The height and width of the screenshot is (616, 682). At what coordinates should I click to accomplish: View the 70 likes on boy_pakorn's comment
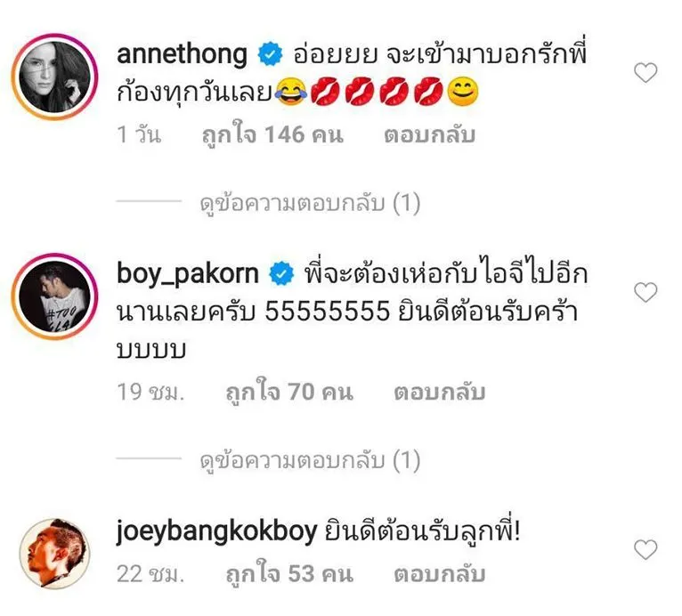coord(289,392)
